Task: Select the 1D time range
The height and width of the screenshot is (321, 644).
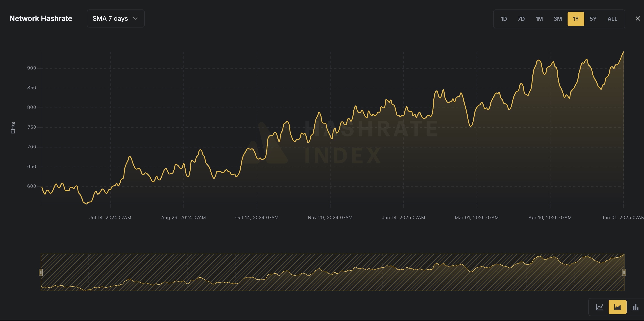Action: point(504,19)
